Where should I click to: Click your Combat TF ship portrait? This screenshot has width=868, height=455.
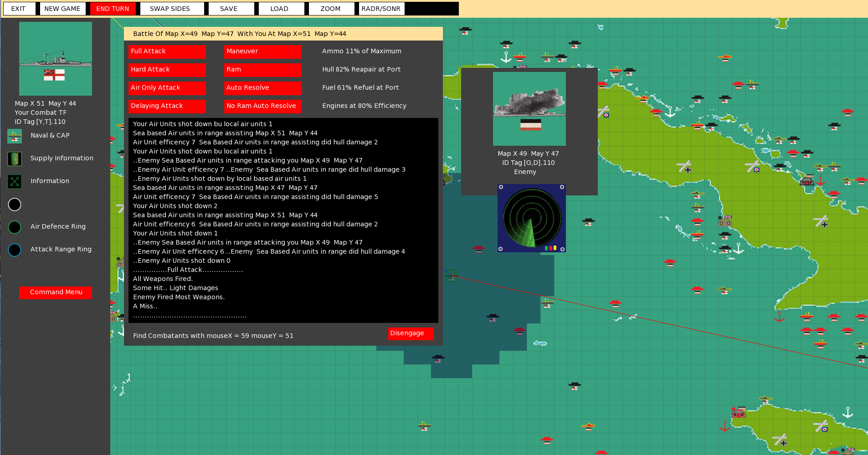click(x=56, y=59)
